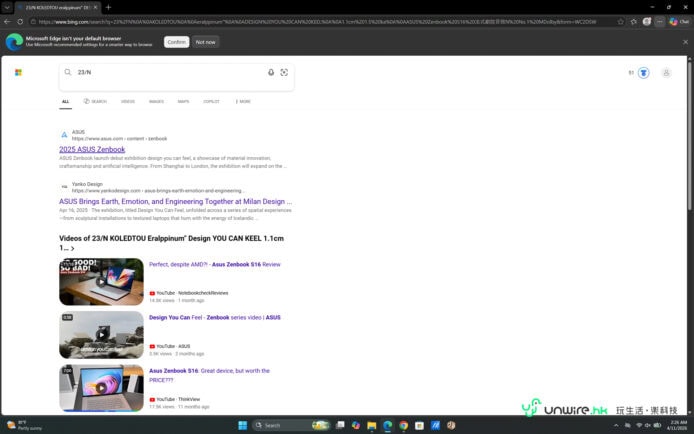Confirm Edge as the default browser
This screenshot has height=434, width=694.
(x=177, y=42)
